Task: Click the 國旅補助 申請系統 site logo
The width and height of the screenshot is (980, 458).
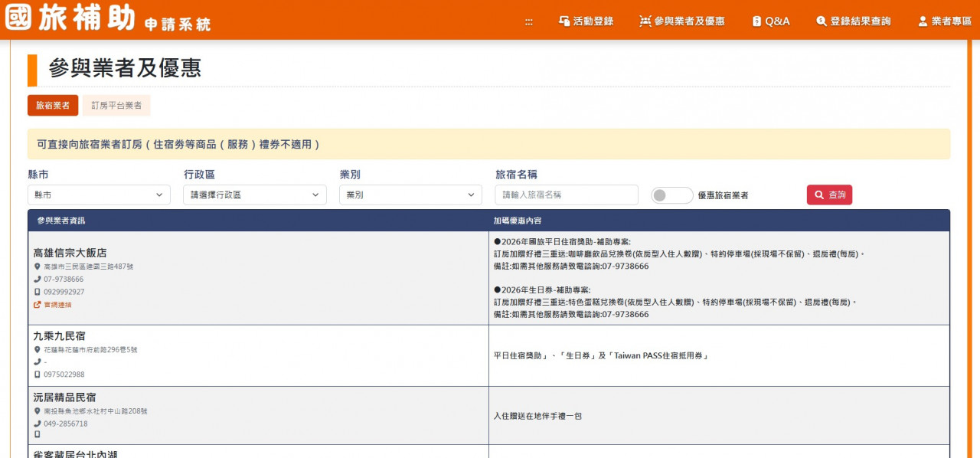Action: pos(108,18)
